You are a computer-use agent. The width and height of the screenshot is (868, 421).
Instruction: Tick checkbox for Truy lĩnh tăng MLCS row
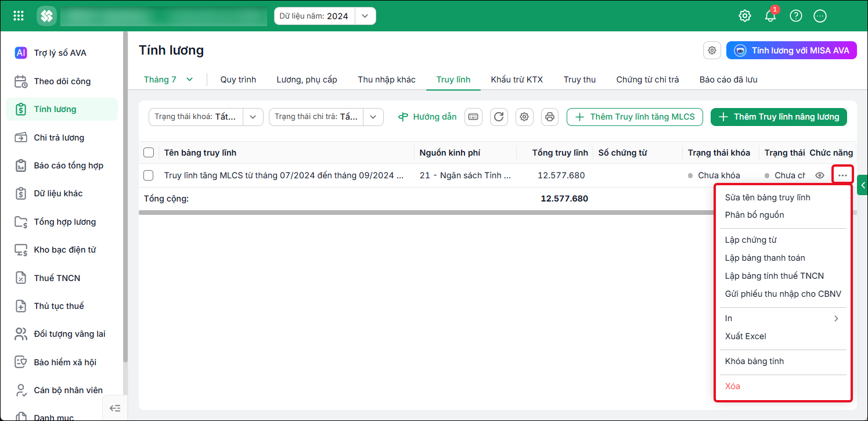[149, 175]
